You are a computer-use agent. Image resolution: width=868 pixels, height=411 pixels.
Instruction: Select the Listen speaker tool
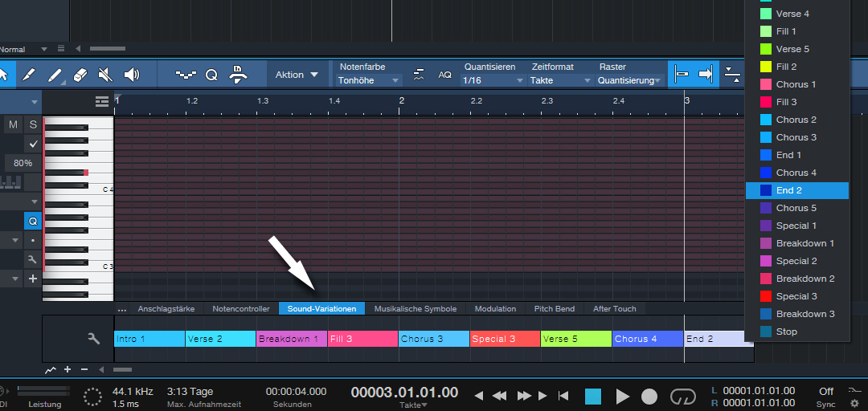131,75
